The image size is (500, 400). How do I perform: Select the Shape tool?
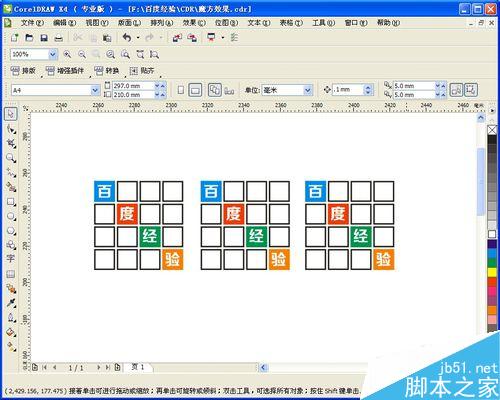tap(11, 129)
